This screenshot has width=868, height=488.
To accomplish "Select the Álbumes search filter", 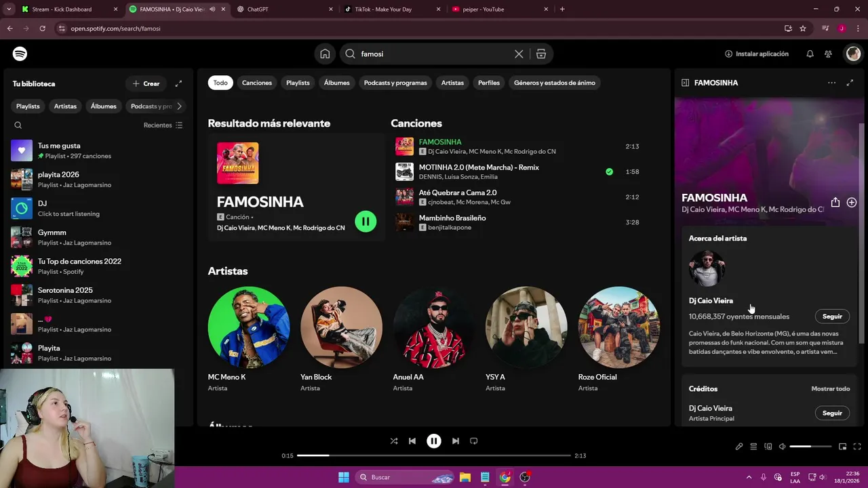I will [x=337, y=83].
